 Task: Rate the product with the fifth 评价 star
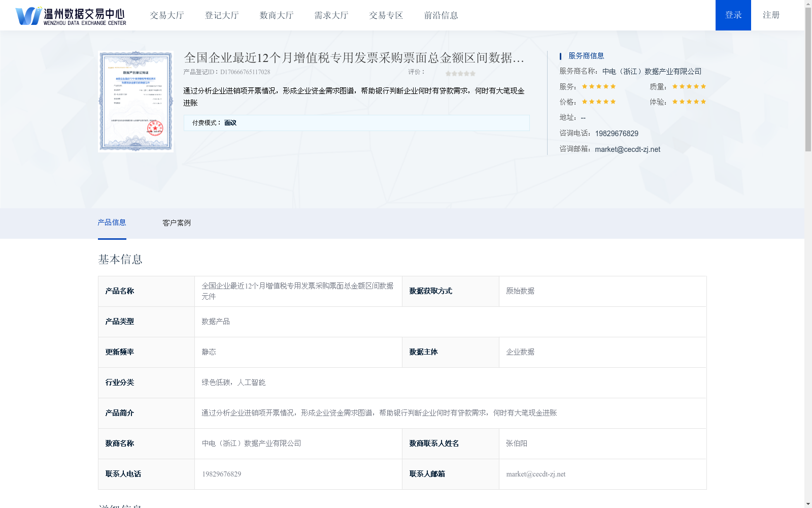pyautogui.click(x=473, y=73)
